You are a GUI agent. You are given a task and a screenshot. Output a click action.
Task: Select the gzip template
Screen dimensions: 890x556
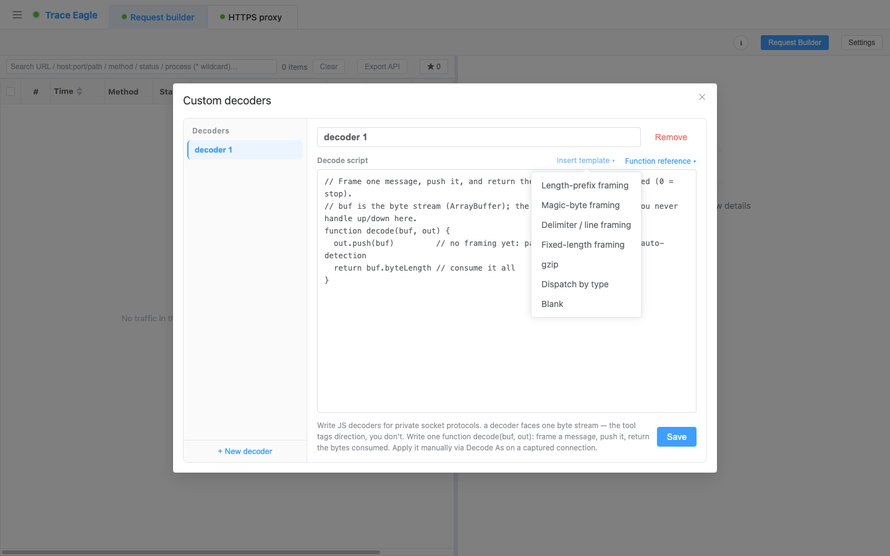(586, 264)
